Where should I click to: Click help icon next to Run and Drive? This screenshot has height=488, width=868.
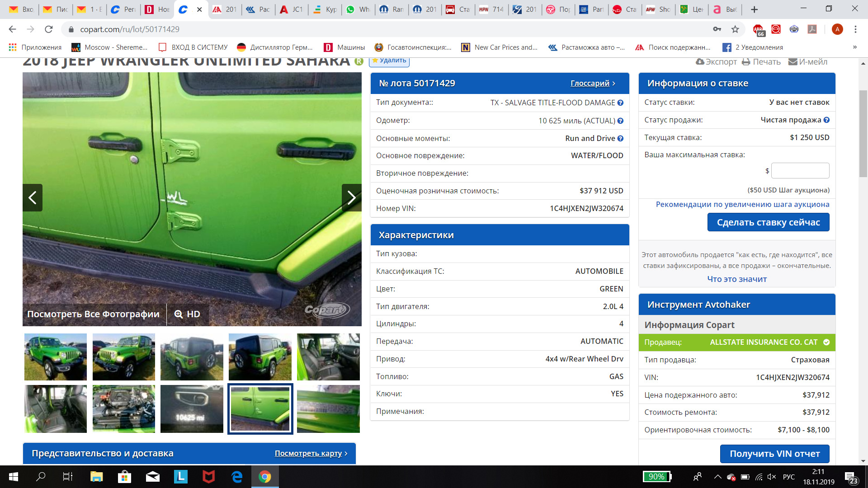click(x=620, y=138)
